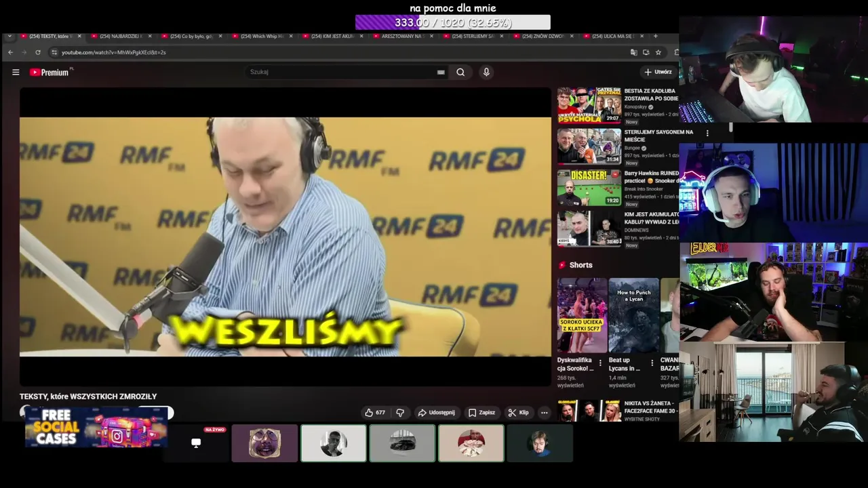
Task: Select the masked-face avatar call tile
Action: (264, 443)
